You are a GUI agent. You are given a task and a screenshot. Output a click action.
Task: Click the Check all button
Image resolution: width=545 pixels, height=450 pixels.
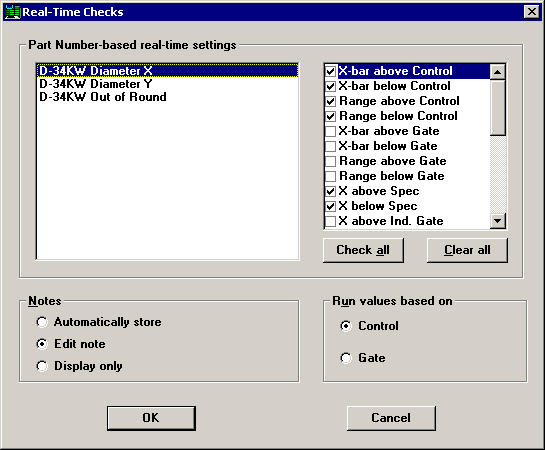click(363, 250)
